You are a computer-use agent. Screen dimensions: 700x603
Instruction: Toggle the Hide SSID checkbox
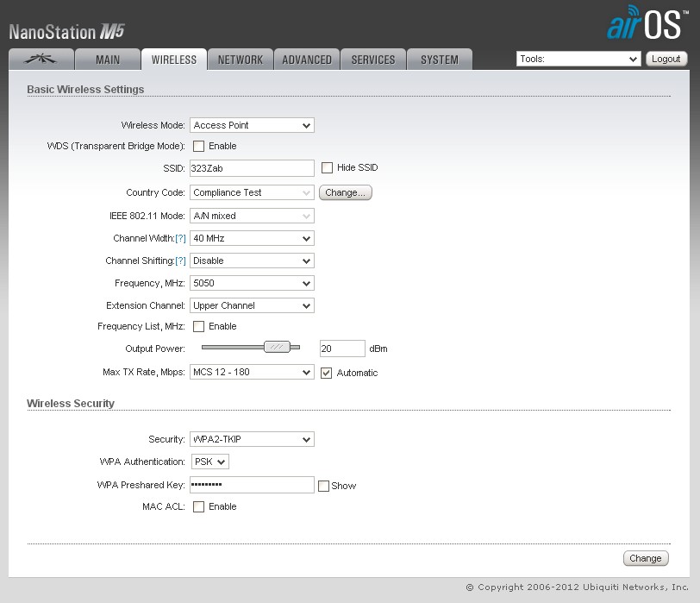point(327,167)
